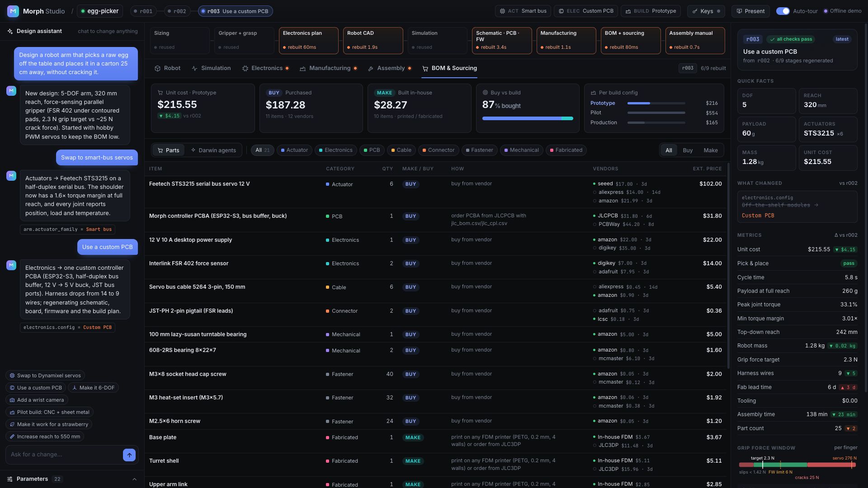The width and height of the screenshot is (868, 488).
Task: Click the Design assistant sparkle icon
Action: 10,31
